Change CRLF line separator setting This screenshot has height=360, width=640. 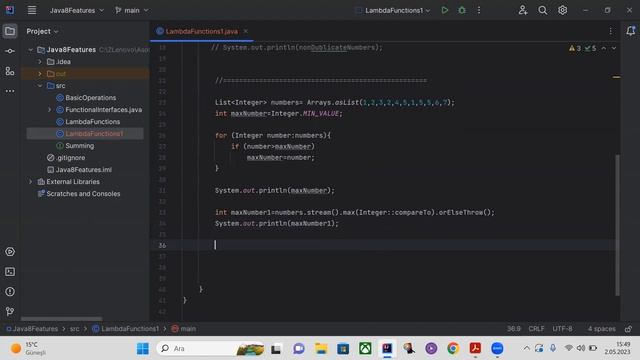coord(536,329)
